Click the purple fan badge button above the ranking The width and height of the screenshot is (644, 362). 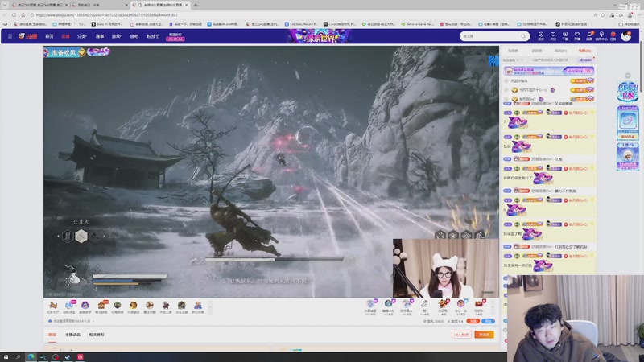click(x=585, y=60)
